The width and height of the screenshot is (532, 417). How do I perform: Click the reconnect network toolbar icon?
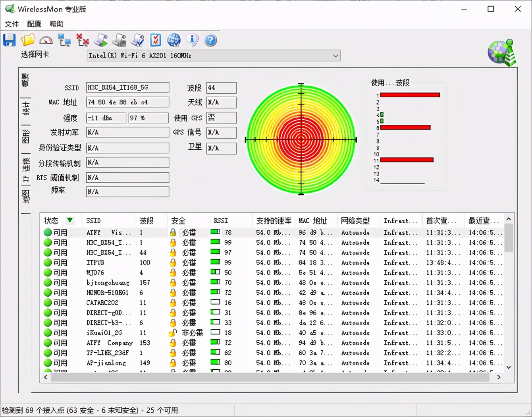64,40
